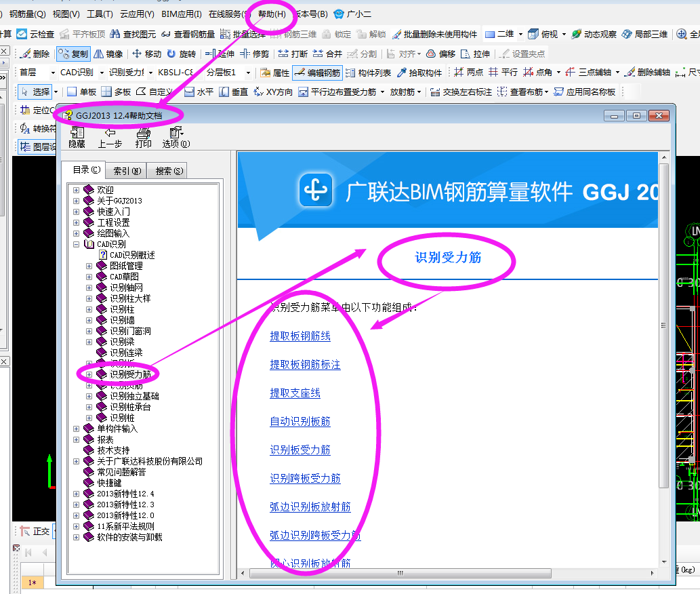
Task: Use the 修剪 trim tool
Action: (255, 54)
